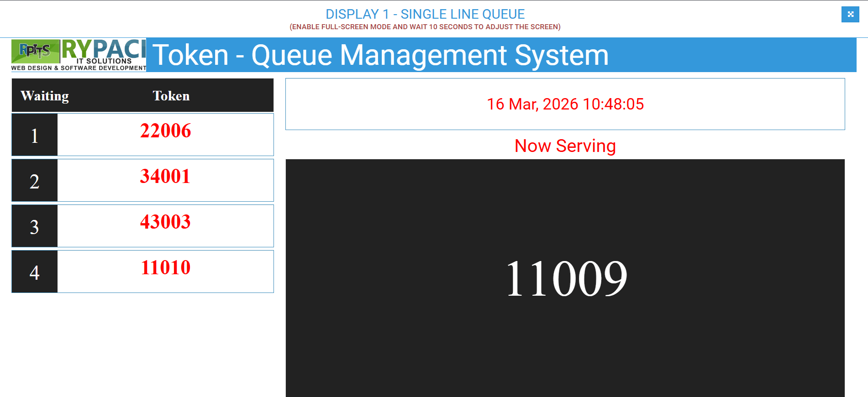Screen dimensions: 868x397
Task: Click the Token - Queue Management System banner
Action: coord(380,55)
